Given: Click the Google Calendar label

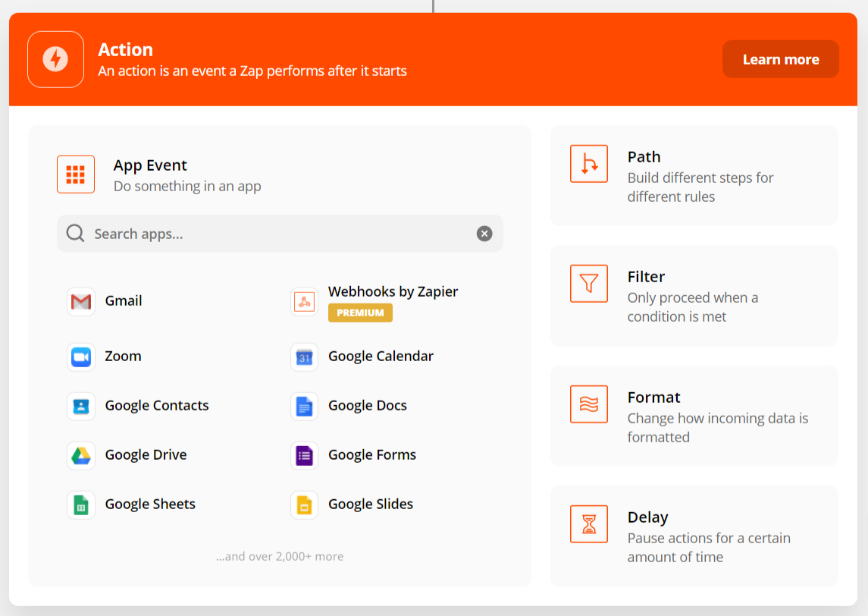Looking at the screenshot, I should (x=381, y=357).
